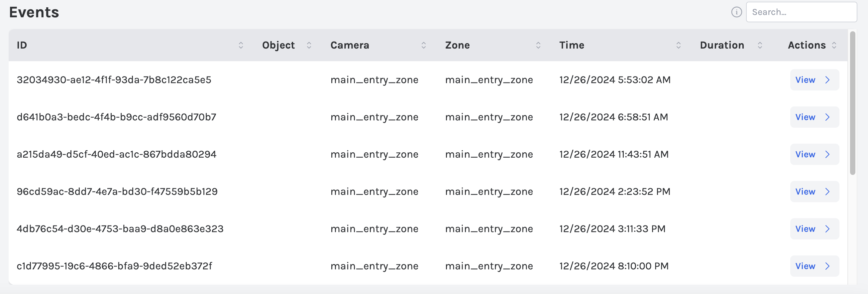Click the Actions column sort arrows
The image size is (868, 294).
tap(834, 45)
